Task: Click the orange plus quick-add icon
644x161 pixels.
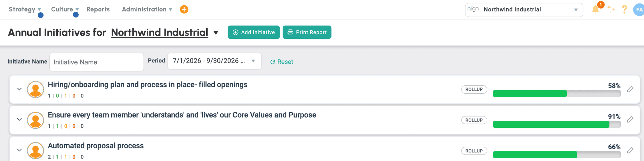Action: tap(184, 9)
